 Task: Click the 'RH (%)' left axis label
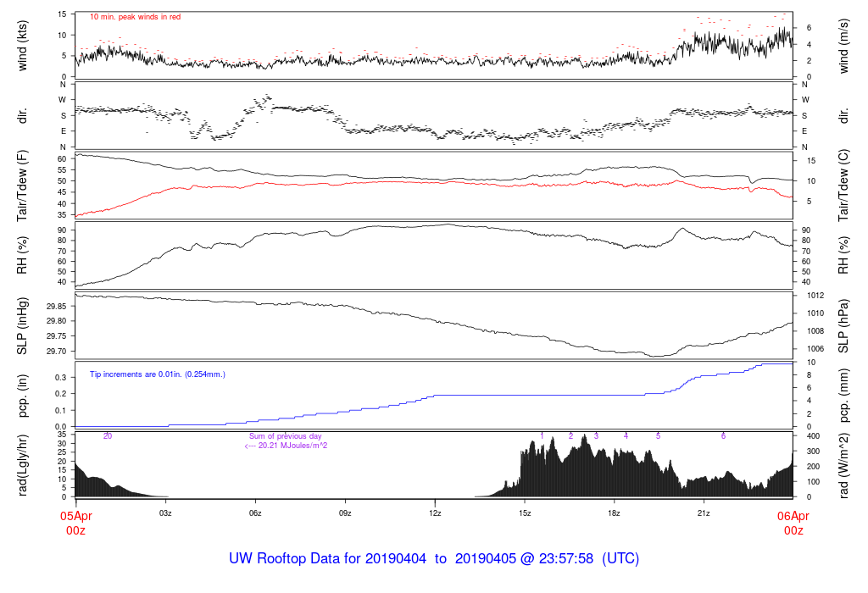click(x=22, y=256)
